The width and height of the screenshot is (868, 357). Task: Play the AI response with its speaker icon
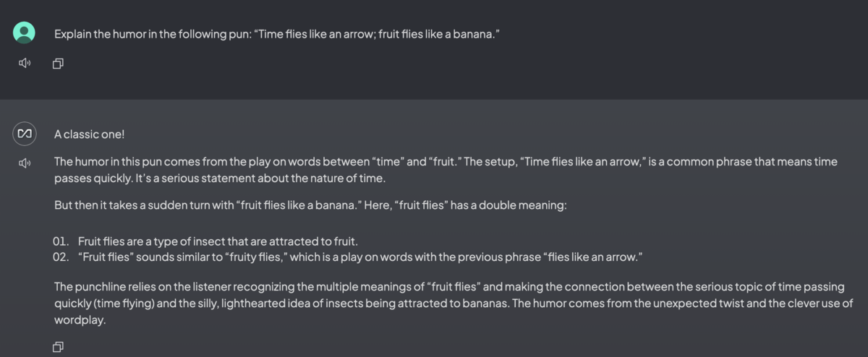click(x=25, y=163)
